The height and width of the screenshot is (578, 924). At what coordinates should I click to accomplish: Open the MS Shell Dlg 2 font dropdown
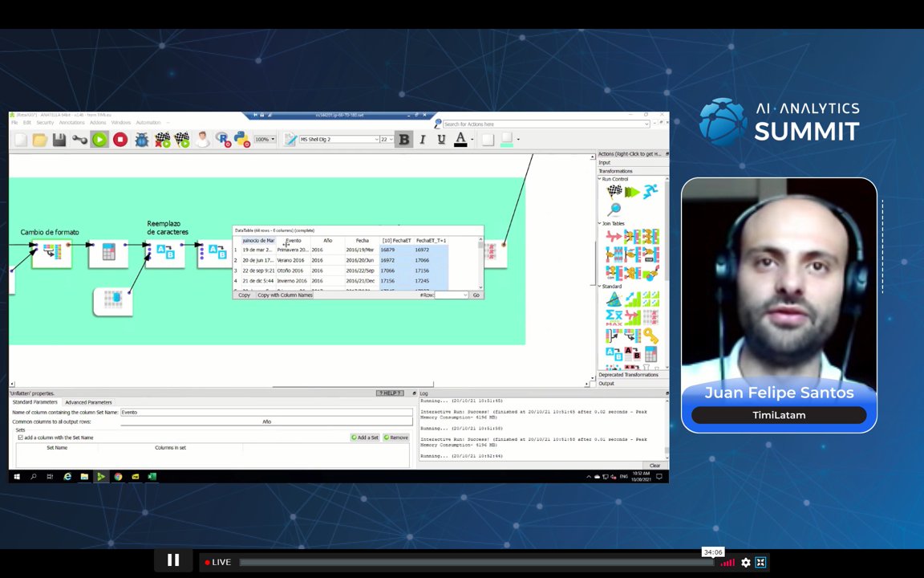coord(338,140)
